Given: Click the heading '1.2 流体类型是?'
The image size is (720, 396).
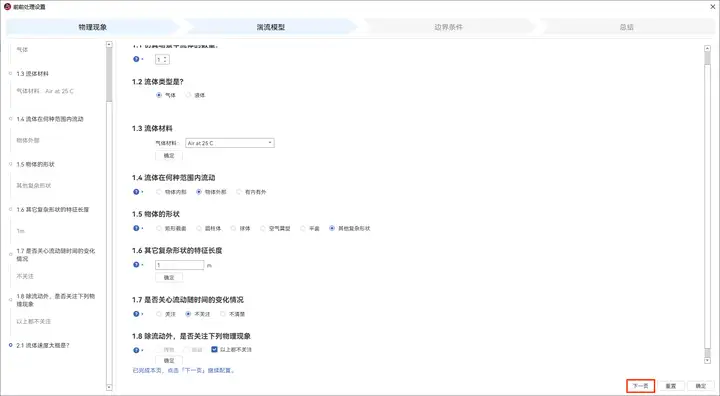Looking at the screenshot, I should point(158,82).
